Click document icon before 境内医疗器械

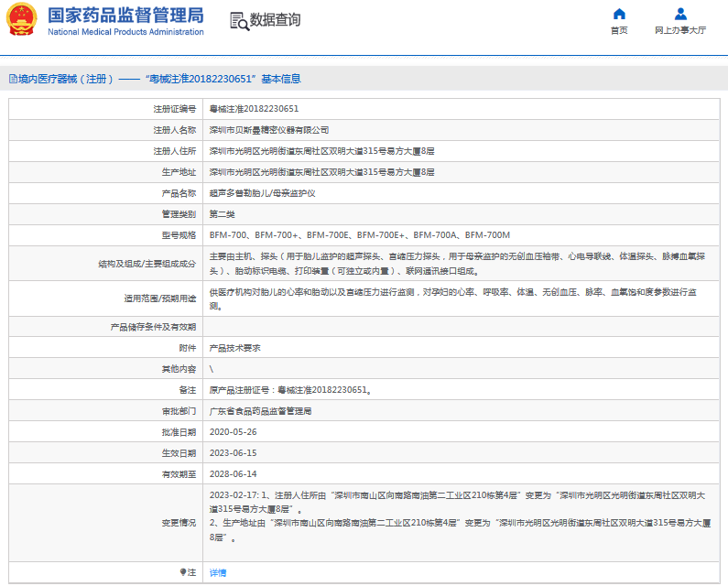pyautogui.click(x=13, y=79)
